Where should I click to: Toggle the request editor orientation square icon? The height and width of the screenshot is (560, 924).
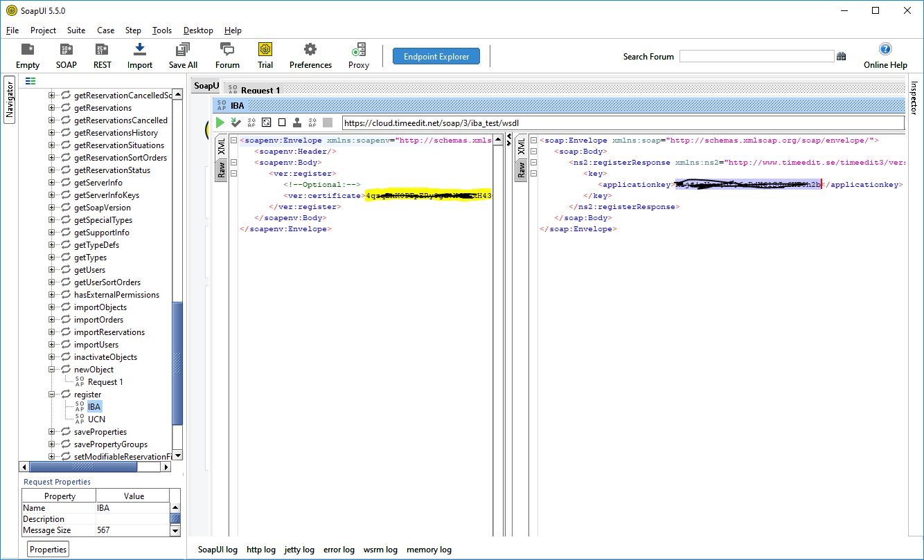282,123
